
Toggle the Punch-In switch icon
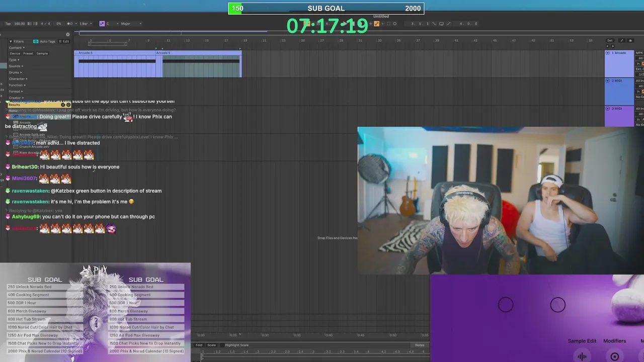coord(434,24)
